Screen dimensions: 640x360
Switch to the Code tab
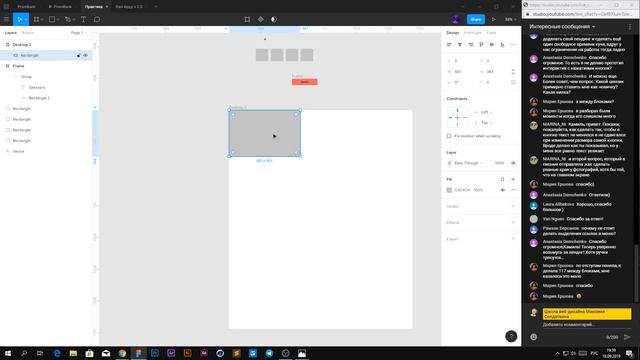point(491,33)
